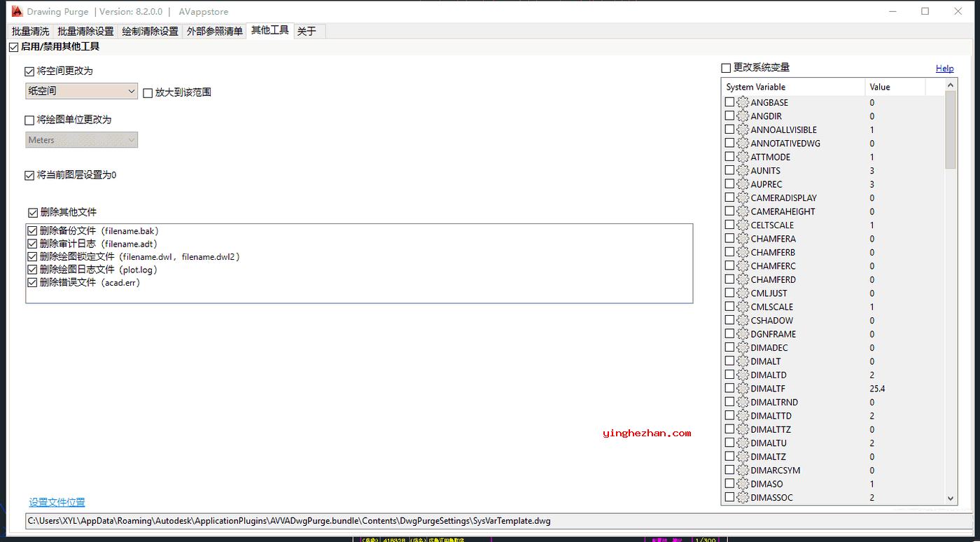
Task: Select the CHAMFERD variable name
Action: (773, 280)
